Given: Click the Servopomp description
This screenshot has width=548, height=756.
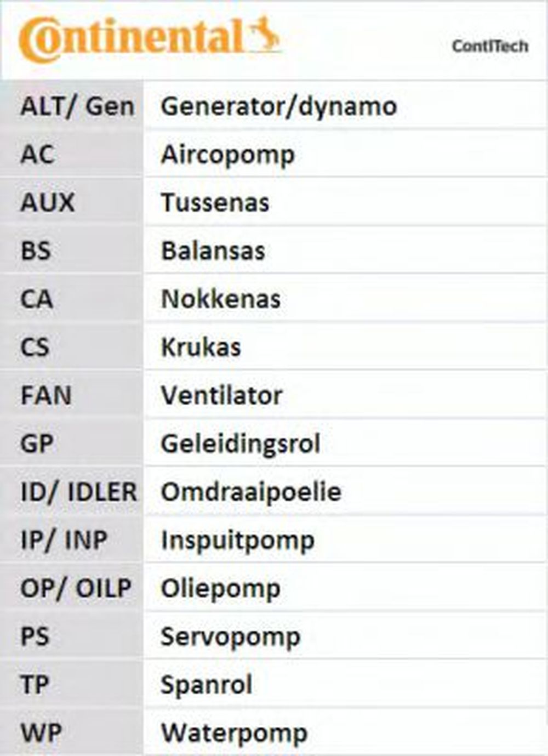Looking at the screenshot, I should pyautogui.click(x=231, y=637).
